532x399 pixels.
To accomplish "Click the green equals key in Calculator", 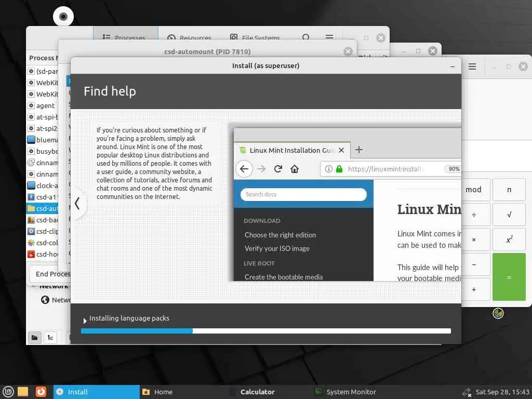I will pyautogui.click(x=509, y=277).
